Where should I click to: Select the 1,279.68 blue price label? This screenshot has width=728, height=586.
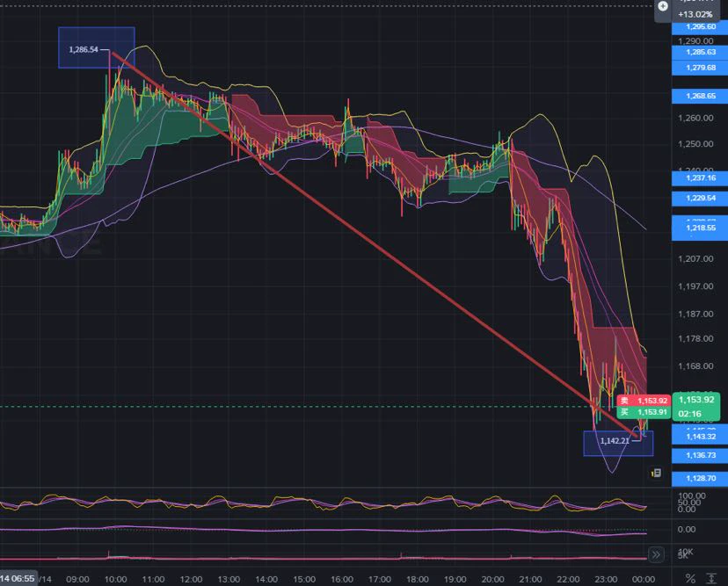[700, 68]
